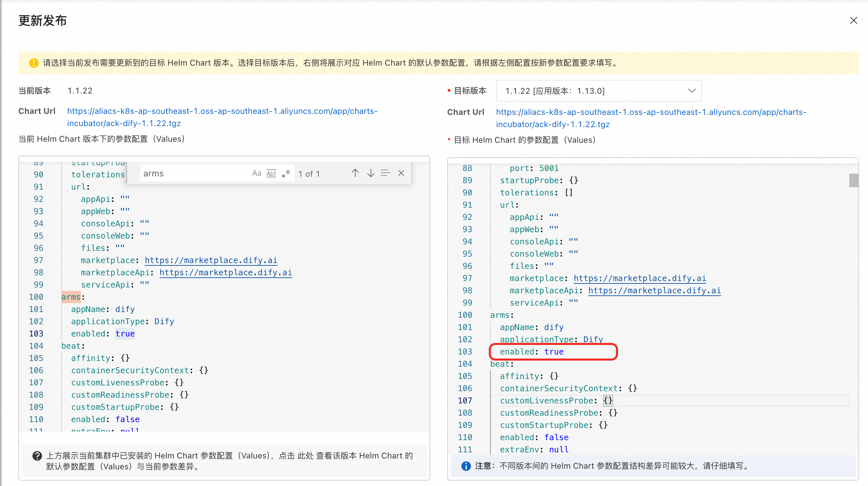
Task: Click the yellow warning icon in banner
Action: coord(33,63)
